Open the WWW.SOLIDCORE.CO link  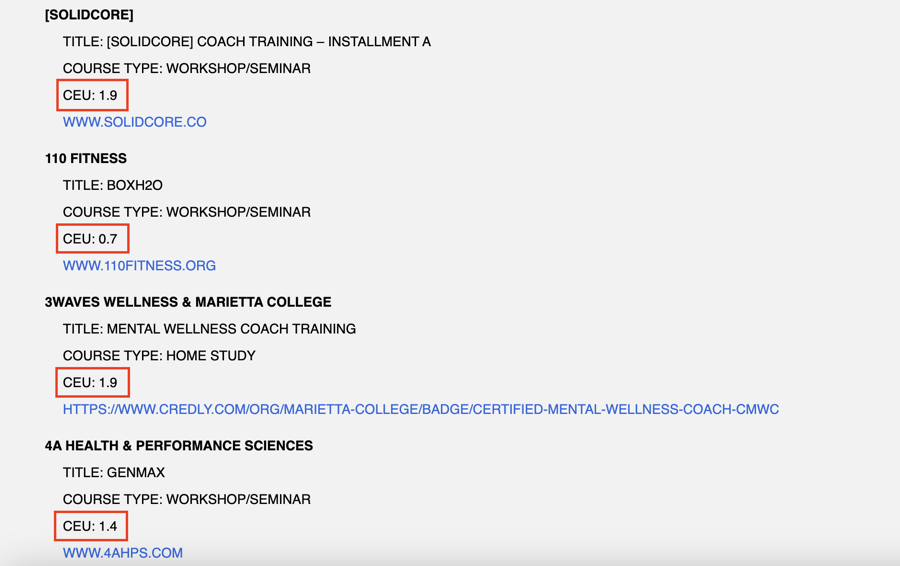point(134,122)
